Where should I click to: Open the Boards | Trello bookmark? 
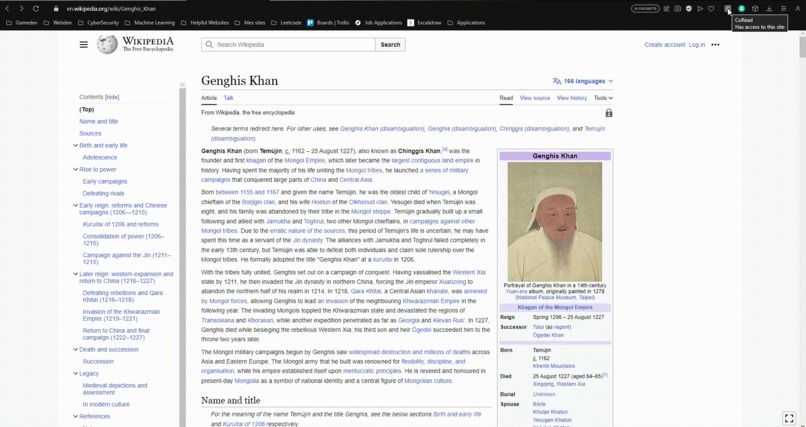328,23
